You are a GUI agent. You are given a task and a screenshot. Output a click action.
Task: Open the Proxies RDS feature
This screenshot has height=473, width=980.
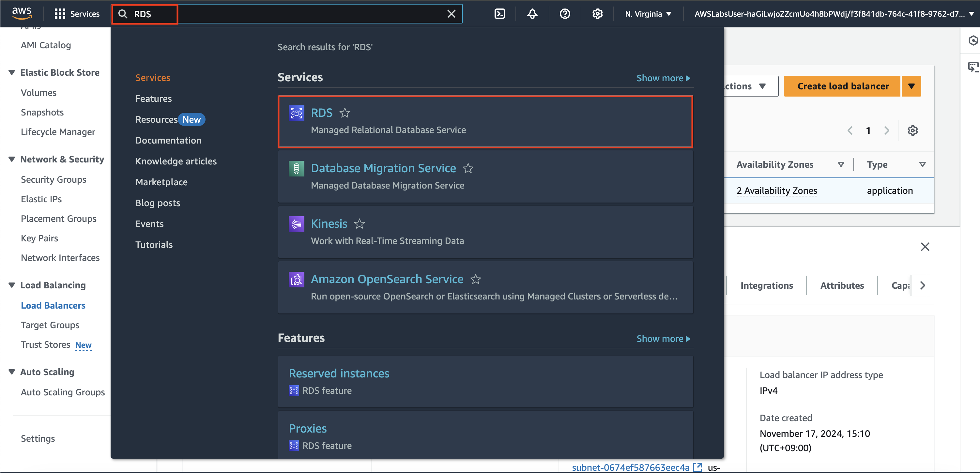pos(308,429)
